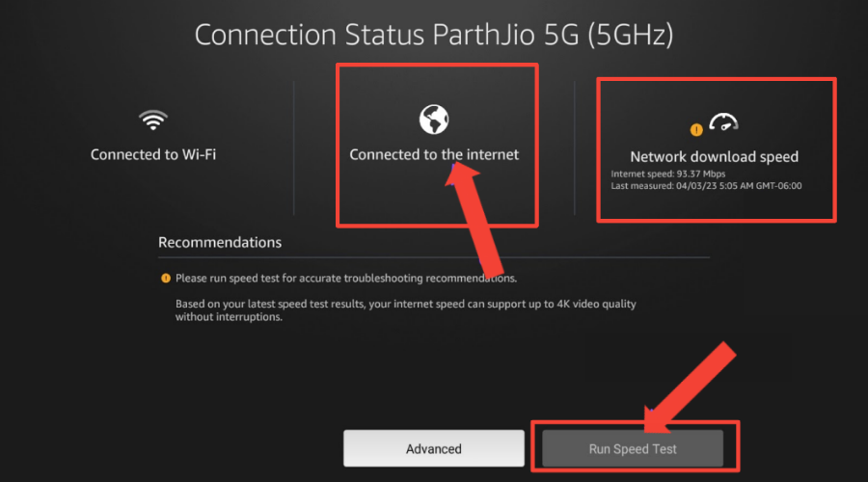The width and height of the screenshot is (868, 482).
Task: Click the Recommendations section heading
Action: [220, 242]
